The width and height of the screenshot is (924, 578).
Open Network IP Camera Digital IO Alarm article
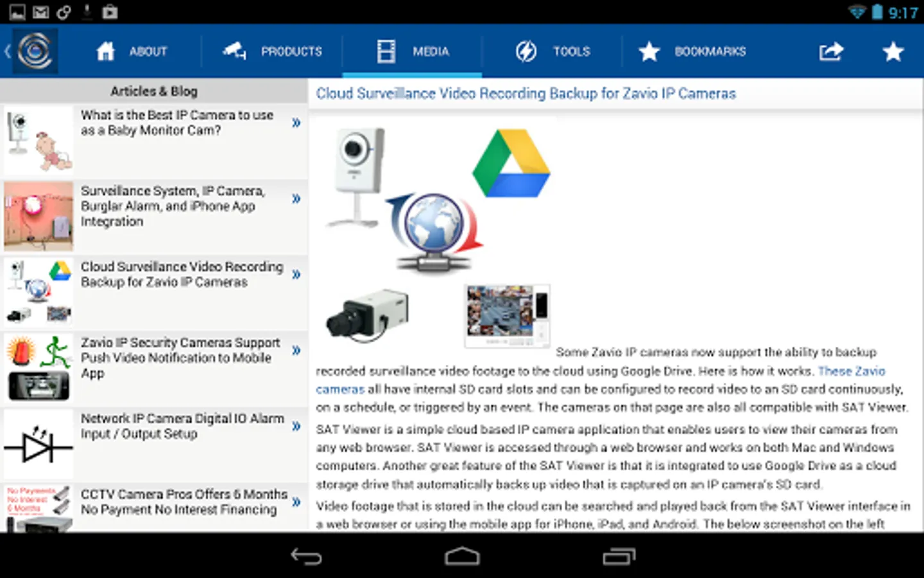pos(154,444)
